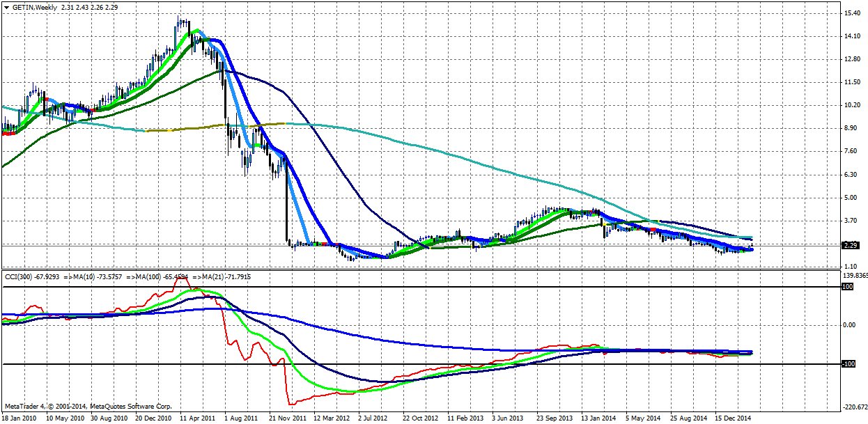
Task: Click the 8.90 price axis label
Action: point(850,128)
